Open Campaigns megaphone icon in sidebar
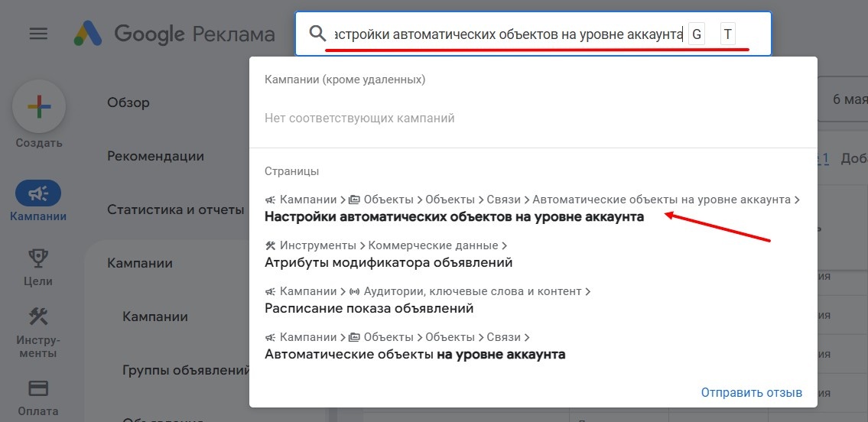868x422 pixels. [x=38, y=195]
